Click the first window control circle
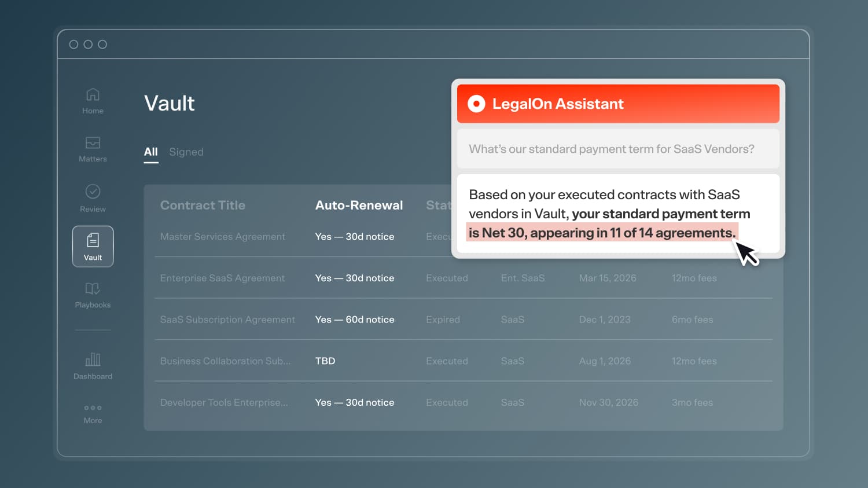The width and height of the screenshot is (868, 488). (x=73, y=45)
